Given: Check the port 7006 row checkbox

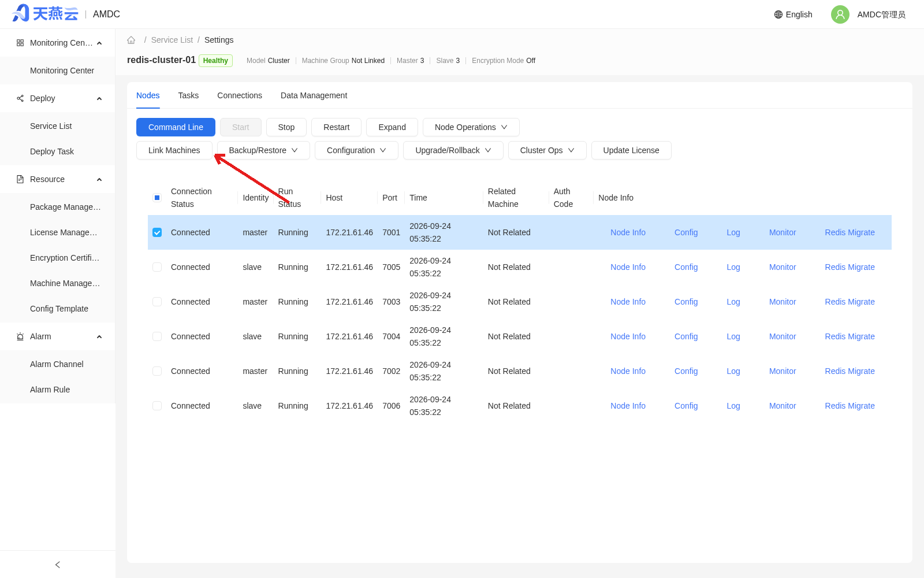Looking at the screenshot, I should (157, 406).
